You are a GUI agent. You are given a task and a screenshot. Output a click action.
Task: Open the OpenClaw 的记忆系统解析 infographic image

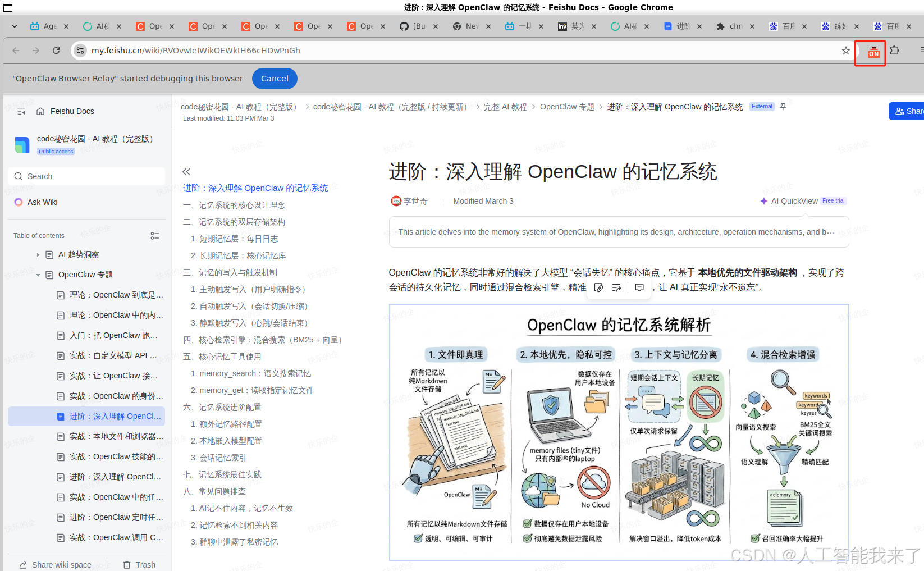click(619, 432)
